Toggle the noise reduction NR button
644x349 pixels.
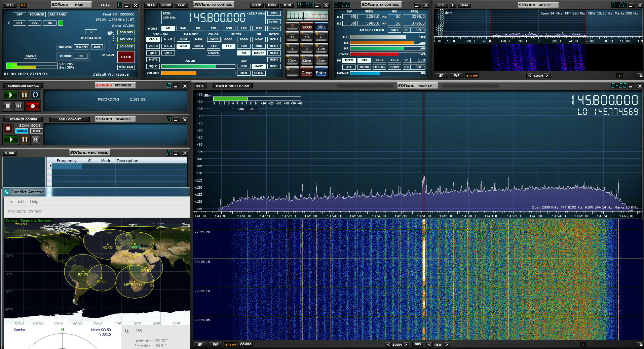pos(243,53)
